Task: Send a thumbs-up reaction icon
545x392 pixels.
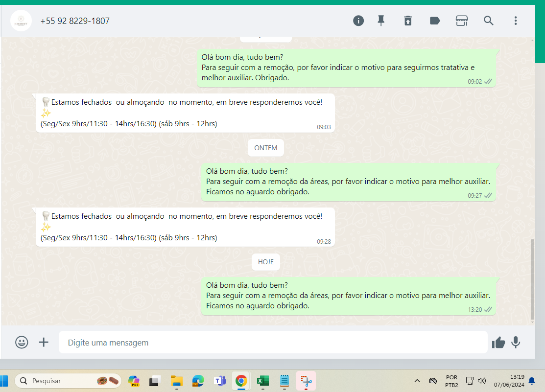Action: click(498, 343)
